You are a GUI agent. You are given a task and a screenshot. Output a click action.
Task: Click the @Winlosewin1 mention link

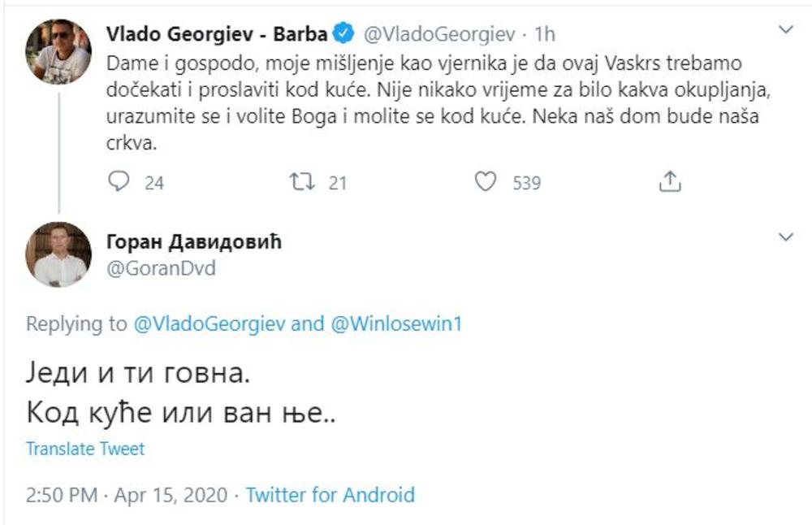396,323
